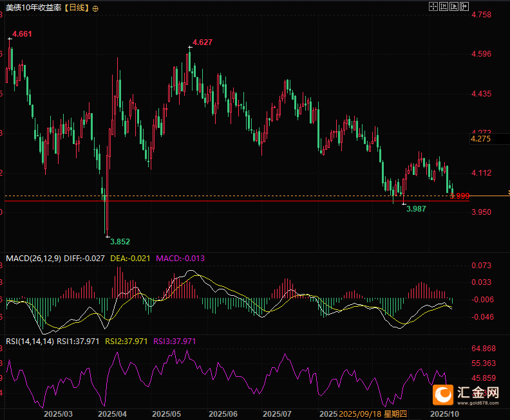
Task: Click the 2025/05 date axis label
Action: (x=166, y=414)
